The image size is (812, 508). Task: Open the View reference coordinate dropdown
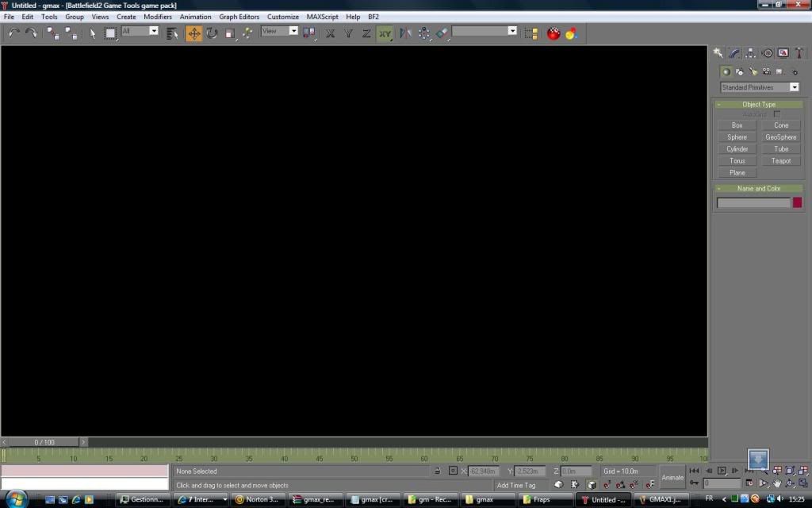tap(280, 31)
